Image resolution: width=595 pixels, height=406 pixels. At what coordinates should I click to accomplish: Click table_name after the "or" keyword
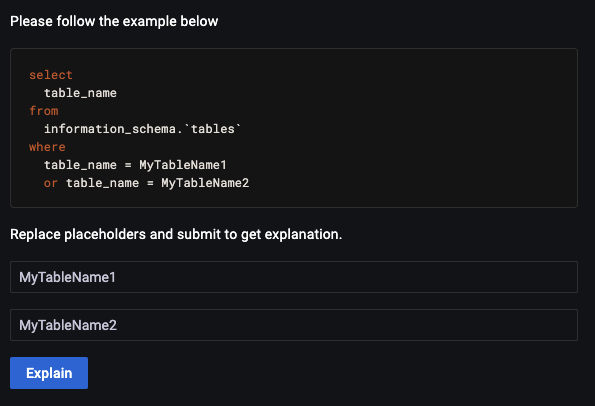[102, 183]
